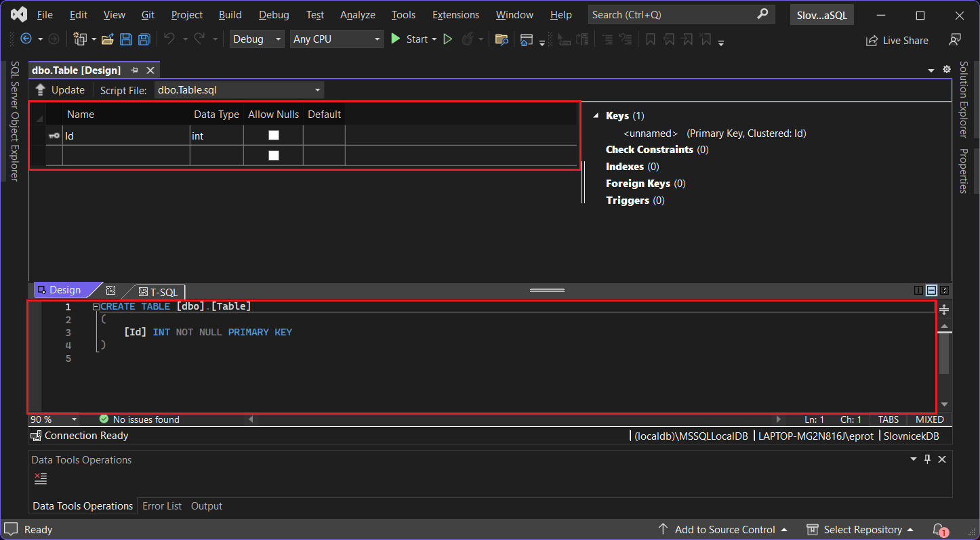Open the search with the magnifier icon

click(x=764, y=14)
